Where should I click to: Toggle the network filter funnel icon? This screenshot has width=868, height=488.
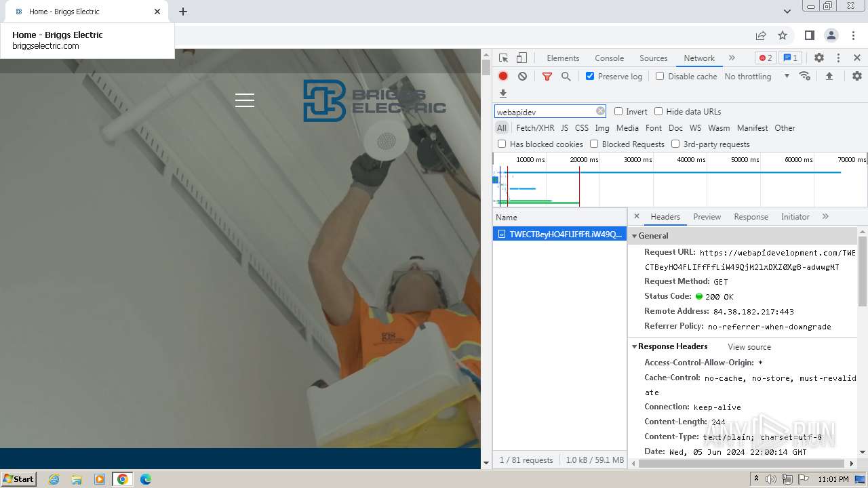[547, 77]
